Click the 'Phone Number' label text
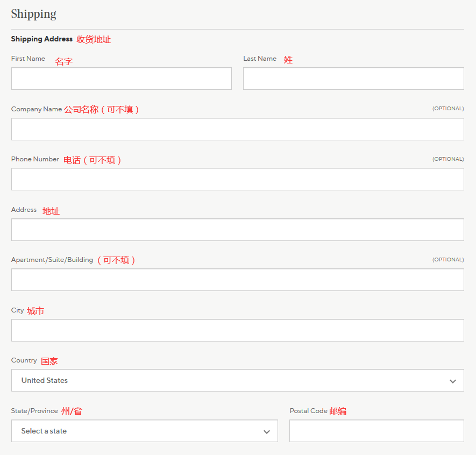 pyautogui.click(x=35, y=159)
